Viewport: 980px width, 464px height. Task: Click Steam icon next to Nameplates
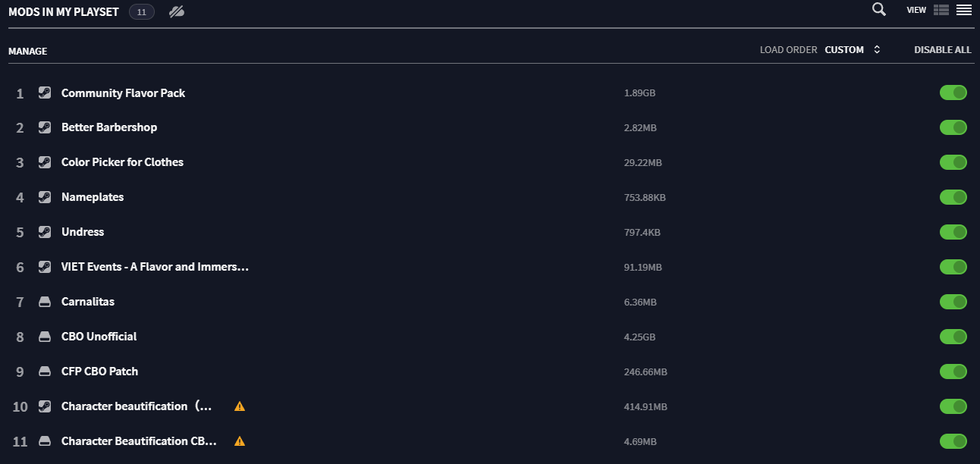click(45, 197)
